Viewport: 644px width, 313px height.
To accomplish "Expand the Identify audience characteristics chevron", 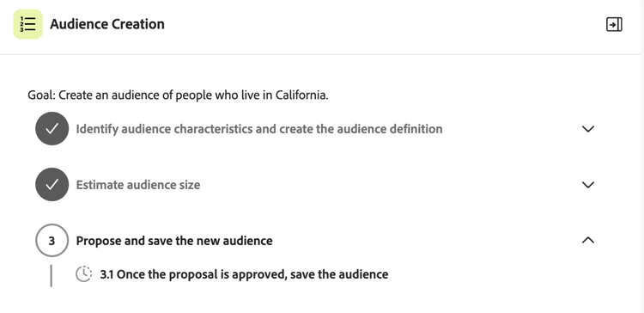I will tap(588, 129).
